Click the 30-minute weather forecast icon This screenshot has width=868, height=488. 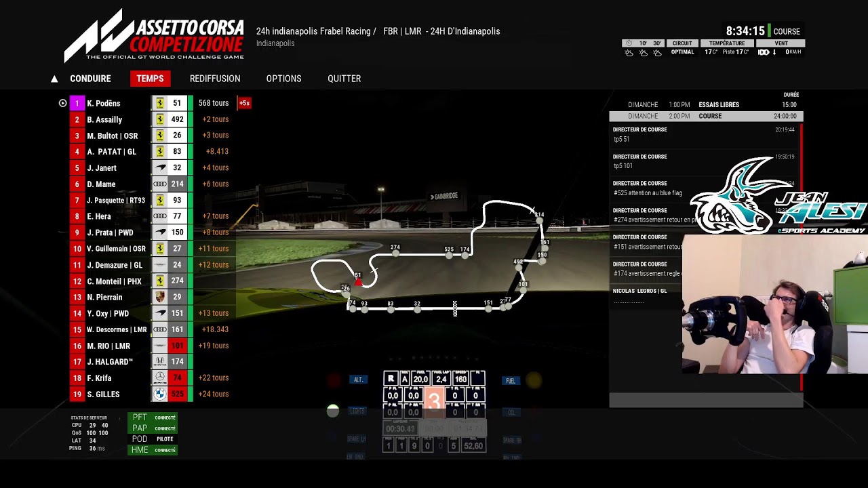tap(657, 52)
